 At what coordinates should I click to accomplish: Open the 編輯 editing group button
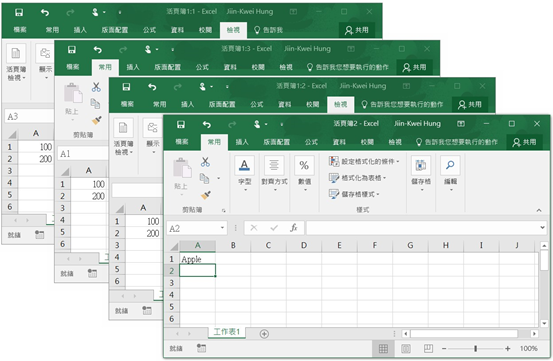[450, 174]
